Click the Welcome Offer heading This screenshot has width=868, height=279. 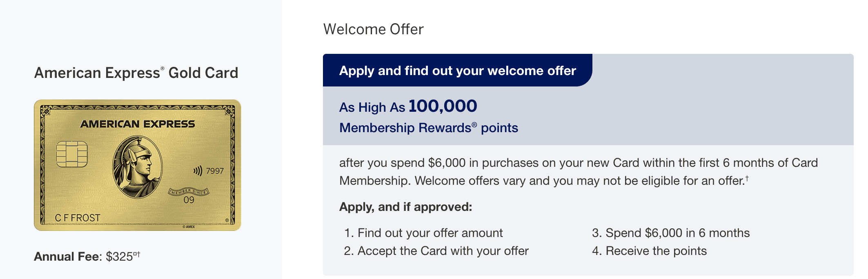point(373,29)
